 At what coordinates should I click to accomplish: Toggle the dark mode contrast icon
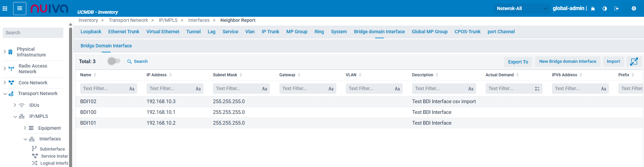[605, 9]
